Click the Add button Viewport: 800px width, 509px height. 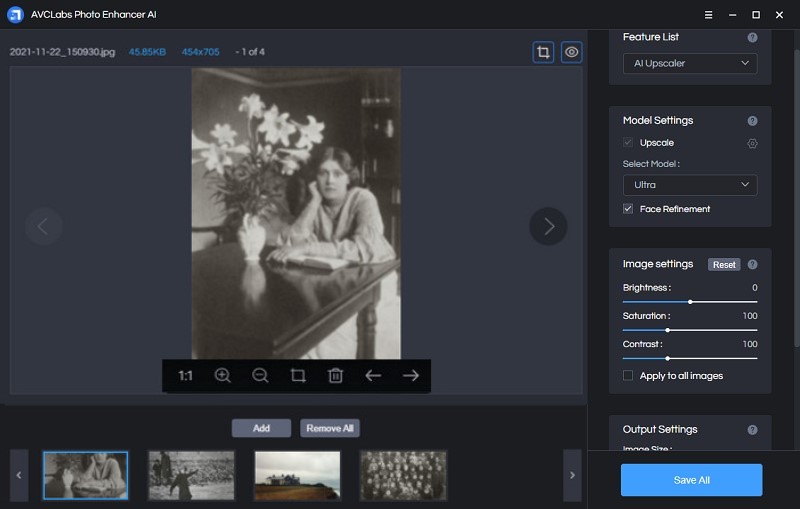[x=261, y=428]
